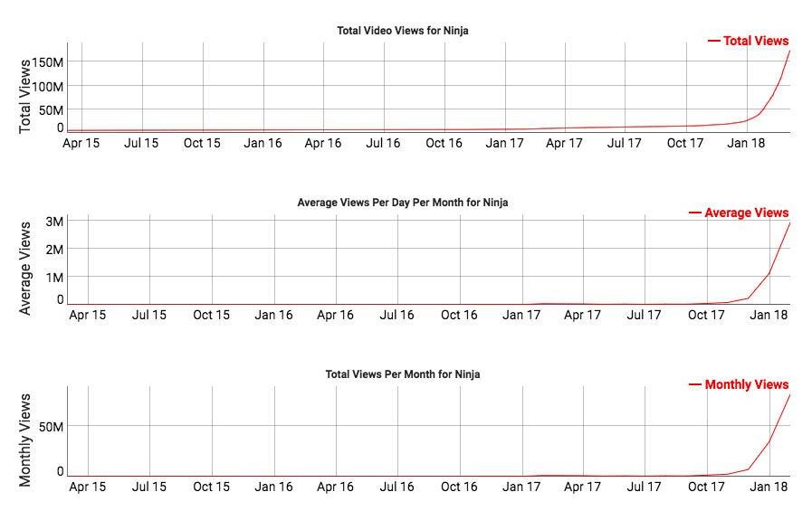Click the 2M gridline label in Average Views chart

point(54,249)
